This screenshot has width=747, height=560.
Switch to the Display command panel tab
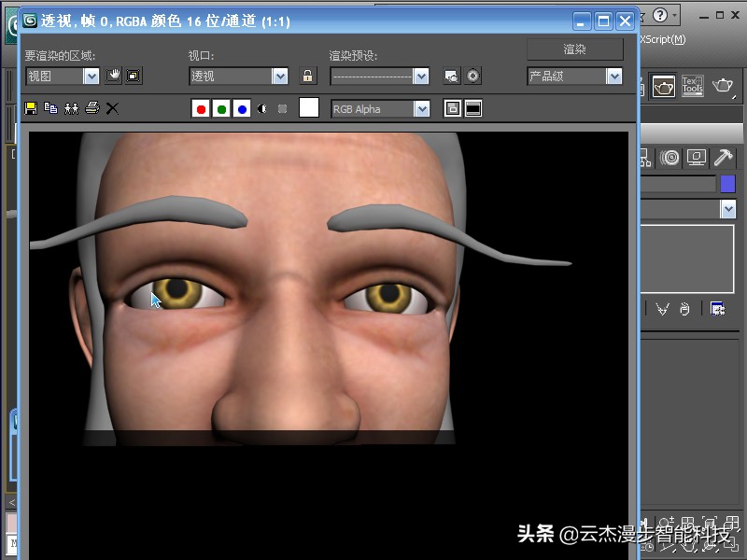(696, 158)
